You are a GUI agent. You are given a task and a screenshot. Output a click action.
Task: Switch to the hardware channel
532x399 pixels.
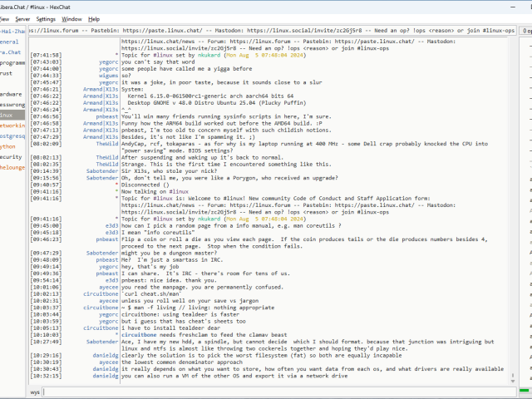12,94
